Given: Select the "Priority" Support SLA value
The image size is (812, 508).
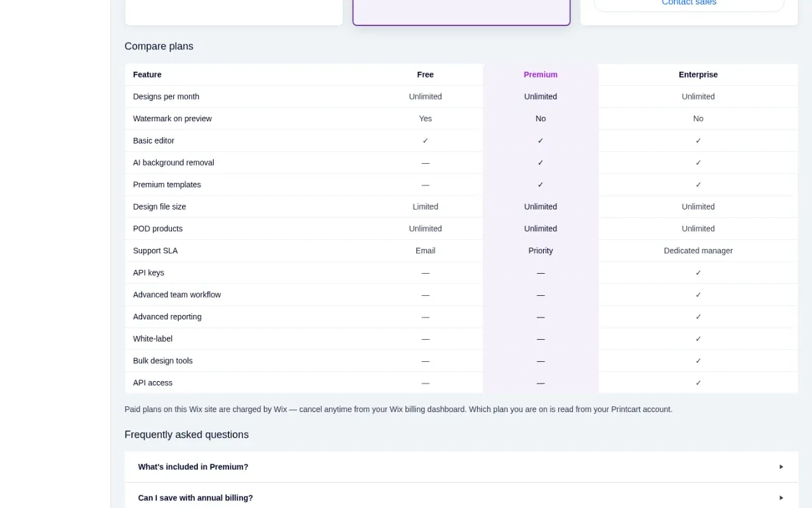Looking at the screenshot, I should click(540, 251).
